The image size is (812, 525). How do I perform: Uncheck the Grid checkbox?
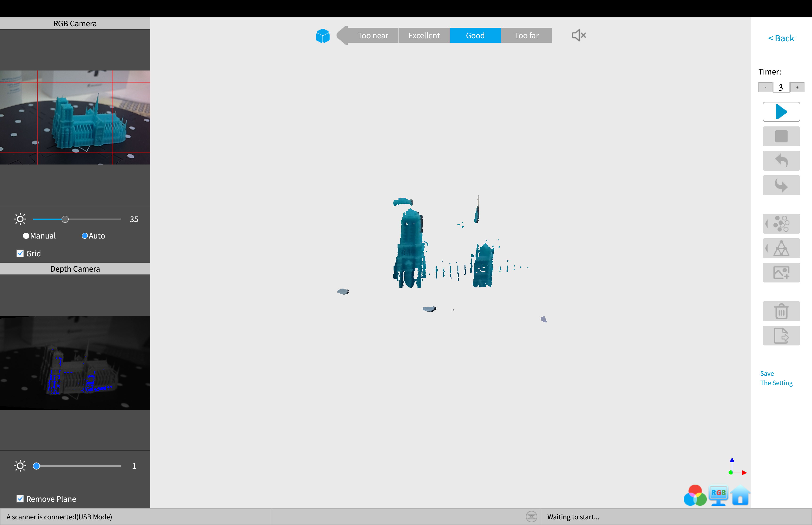(20, 253)
